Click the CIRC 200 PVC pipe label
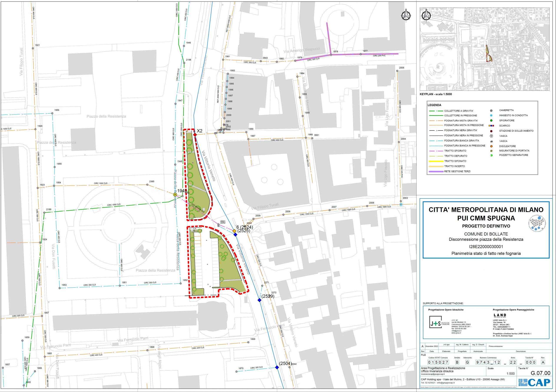 pyautogui.click(x=379, y=56)
